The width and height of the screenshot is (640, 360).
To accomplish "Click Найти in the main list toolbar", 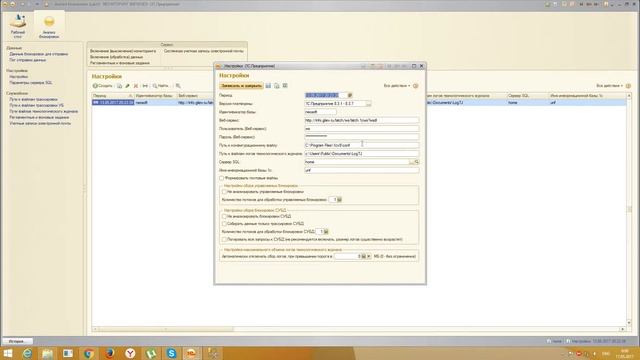I will (160, 86).
